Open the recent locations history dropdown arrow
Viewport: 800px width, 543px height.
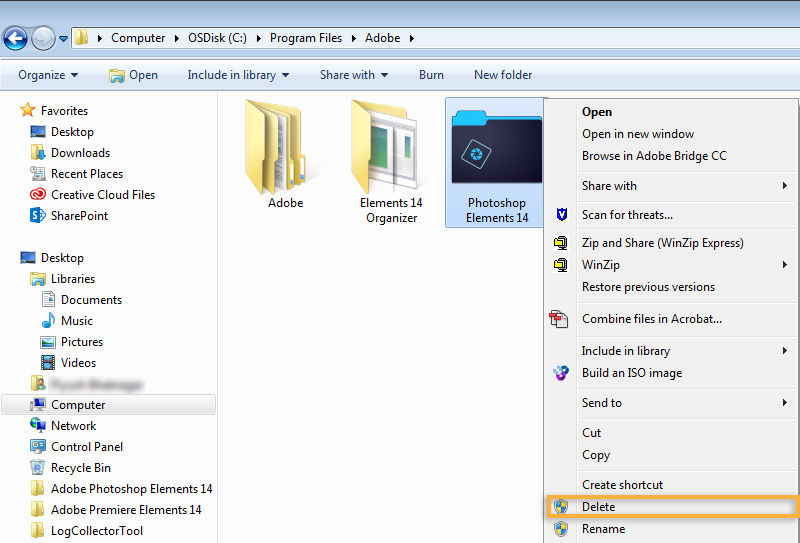(63, 39)
